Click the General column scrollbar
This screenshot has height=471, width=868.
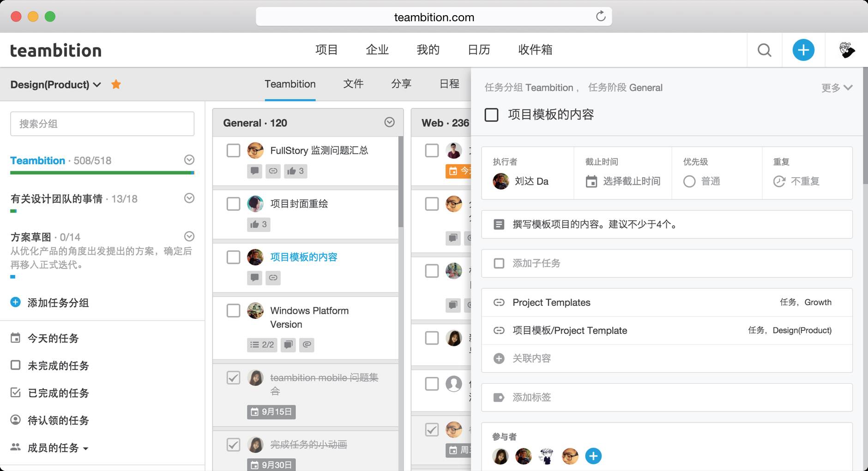[x=401, y=181]
